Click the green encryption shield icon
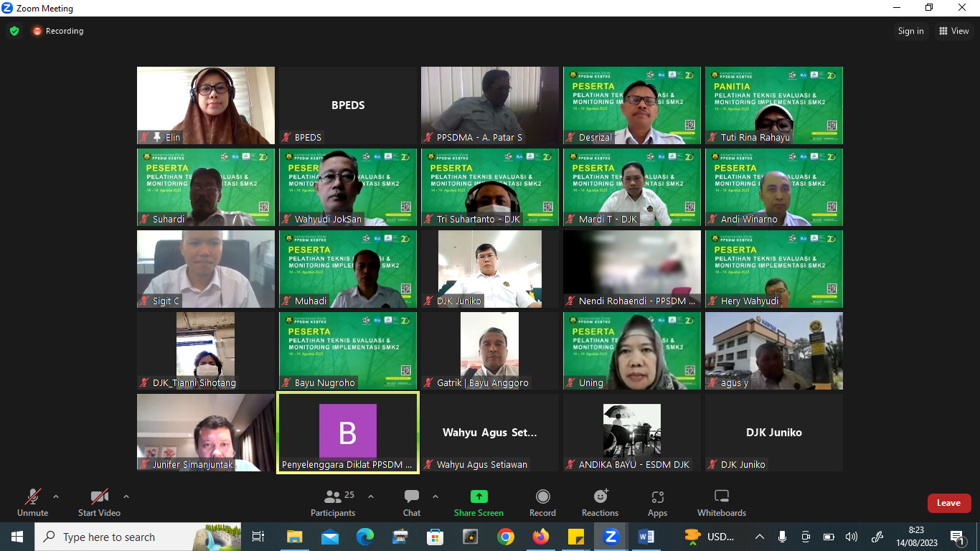The width and height of the screenshot is (980, 551). click(14, 31)
